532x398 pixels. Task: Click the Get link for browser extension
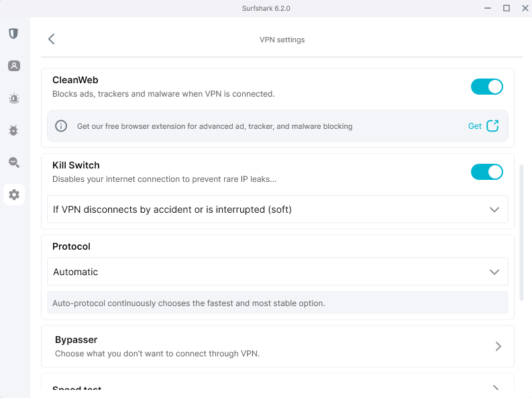pyautogui.click(x=474, y=126)
